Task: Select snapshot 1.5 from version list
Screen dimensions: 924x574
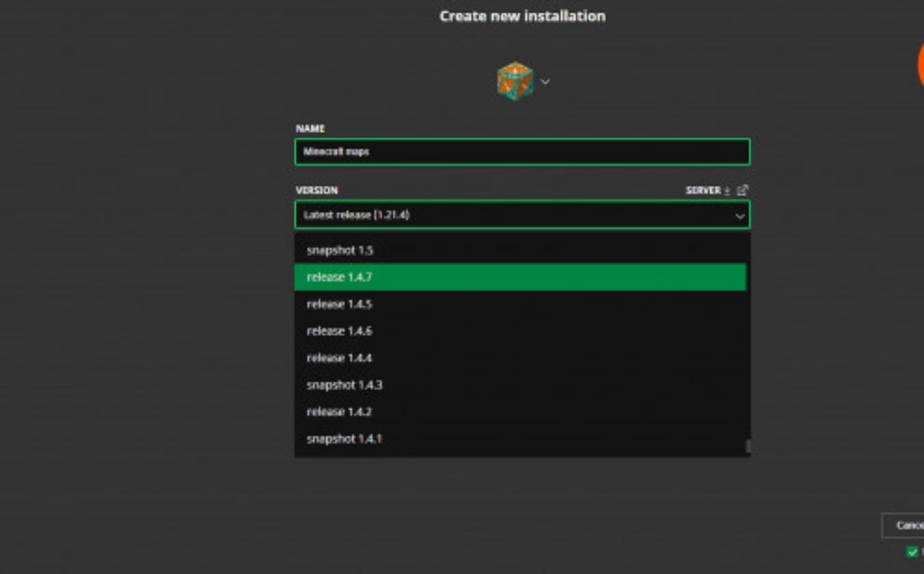Action: point(521,250)
